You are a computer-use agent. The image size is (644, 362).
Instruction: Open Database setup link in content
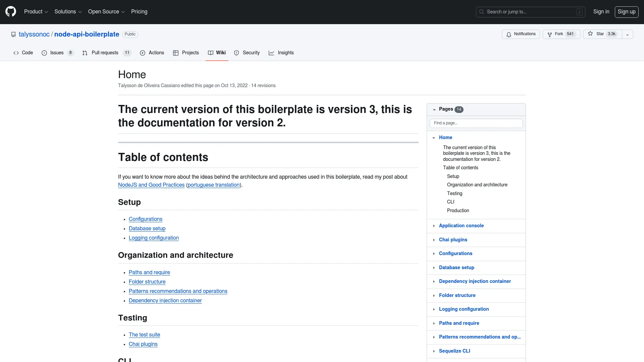147,229
